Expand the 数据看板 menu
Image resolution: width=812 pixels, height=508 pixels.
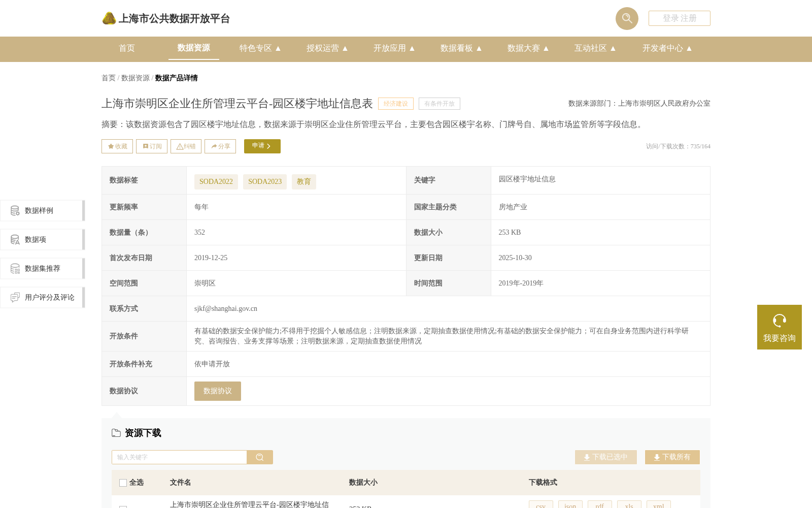pyautogui.click(x=461, y=48)
